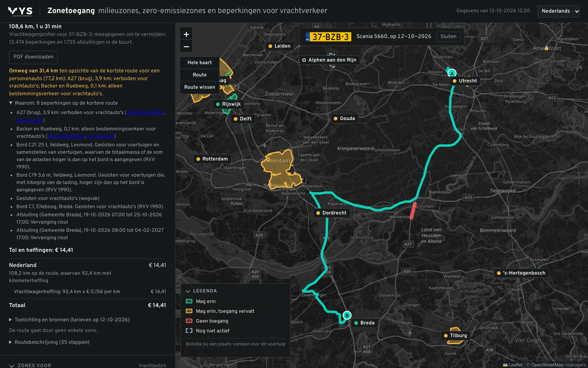Open 'op de kaart' link for Backer en Ruebweg
Viewport: 588px width, 368px height.
click(x=101, y=136)
